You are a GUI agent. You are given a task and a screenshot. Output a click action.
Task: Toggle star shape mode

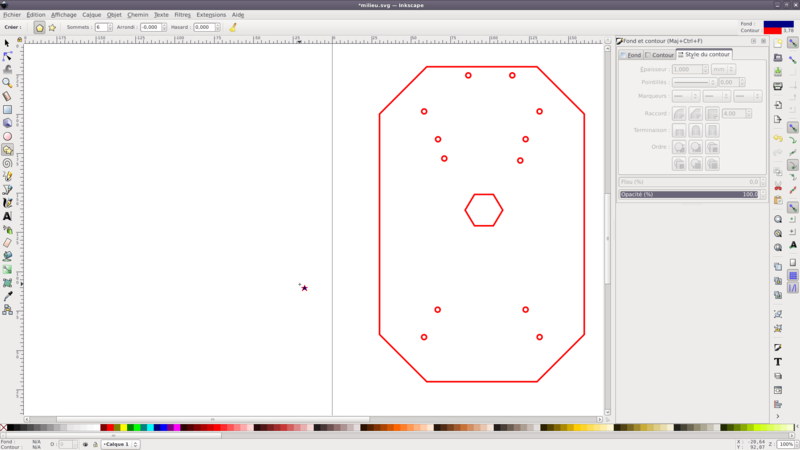(52, 28)
